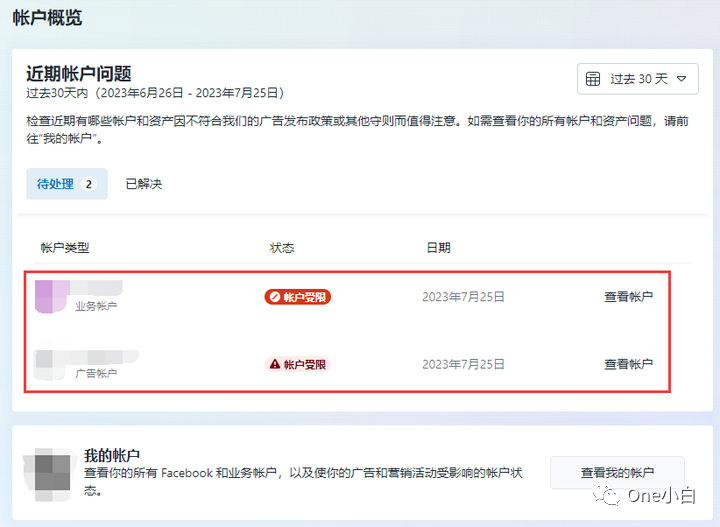Click the pink 帐户受限 badge of 广告帐户
This screenshot has width=720, height=527.
click(x=298, y=364)
